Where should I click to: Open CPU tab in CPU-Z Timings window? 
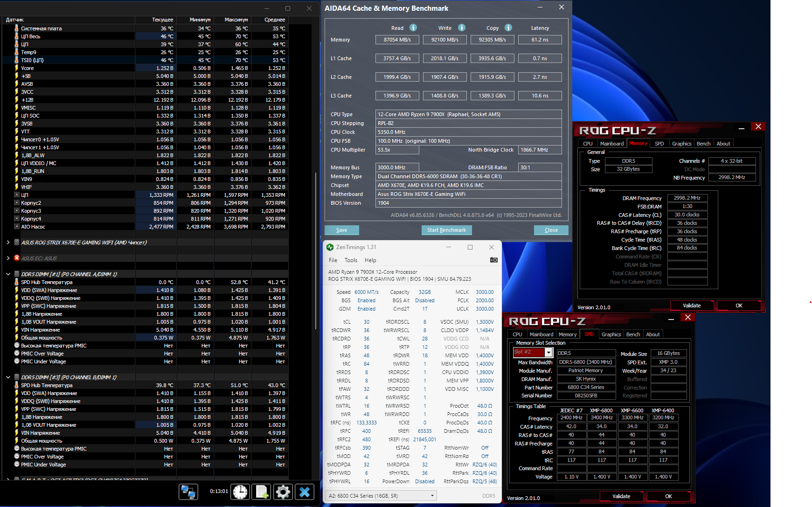[588, 144]
